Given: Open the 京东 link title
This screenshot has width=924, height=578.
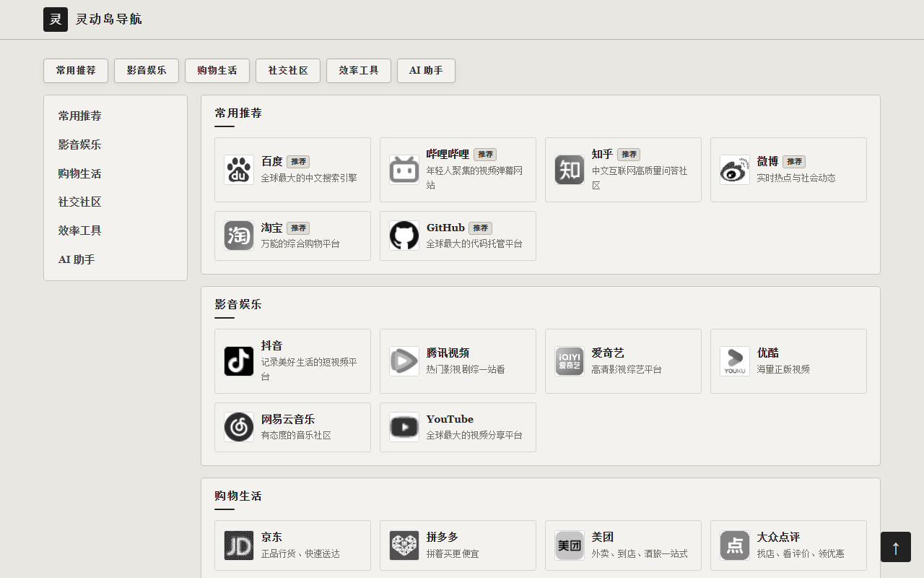Looking at the screenshot, I should (272, 537).
